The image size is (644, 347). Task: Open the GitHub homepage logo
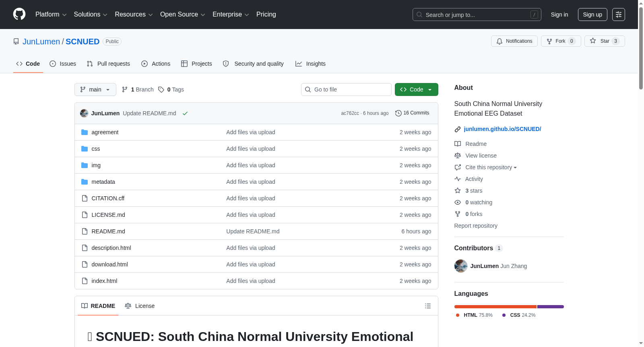coord(19,14)
